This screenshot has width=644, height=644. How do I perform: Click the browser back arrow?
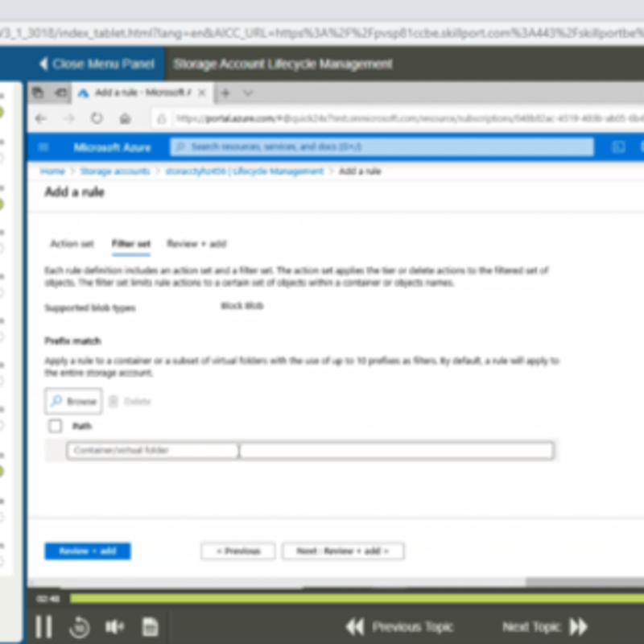pyautogui.click(x=41, y=118)
